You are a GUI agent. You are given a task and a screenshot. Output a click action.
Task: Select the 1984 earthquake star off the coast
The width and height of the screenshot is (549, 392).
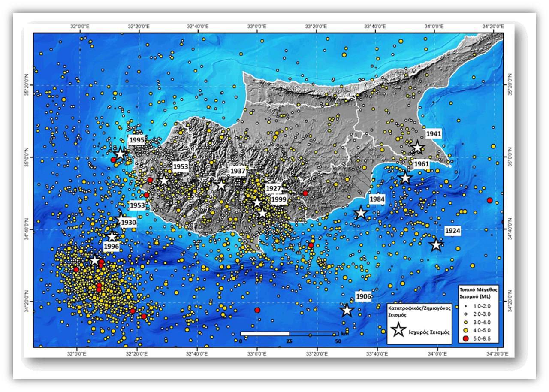361,212
